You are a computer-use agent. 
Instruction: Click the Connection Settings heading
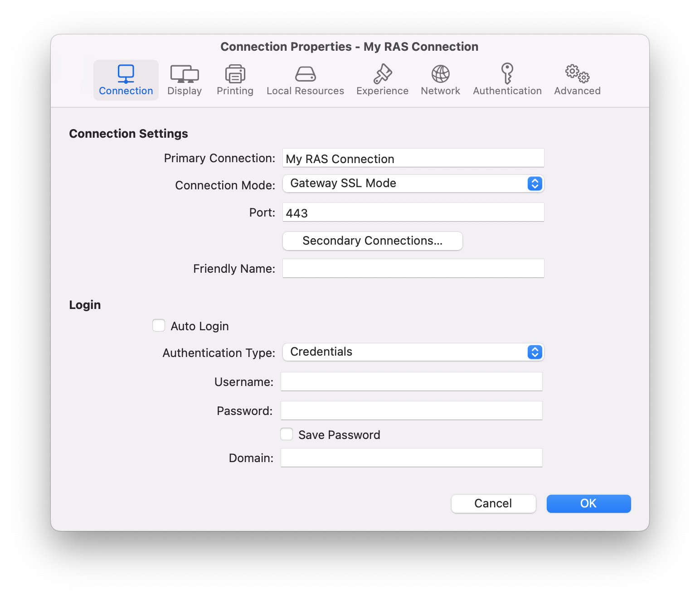tap(128, 134)
